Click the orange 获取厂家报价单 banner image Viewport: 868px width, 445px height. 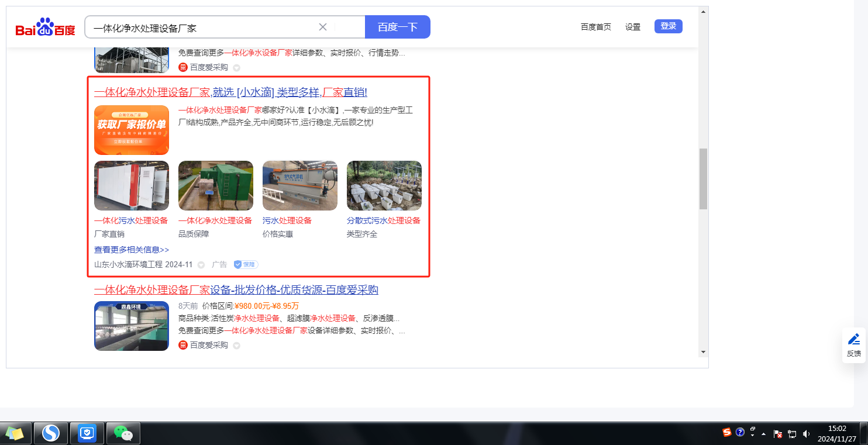pyautogui.click(x=132, y=130)
